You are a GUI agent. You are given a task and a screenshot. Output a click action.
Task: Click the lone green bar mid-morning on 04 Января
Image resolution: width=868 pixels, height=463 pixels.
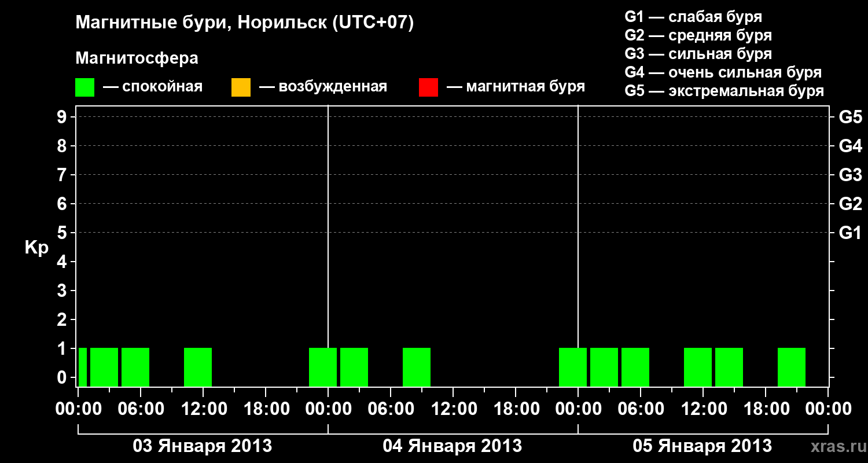(417, 367)
